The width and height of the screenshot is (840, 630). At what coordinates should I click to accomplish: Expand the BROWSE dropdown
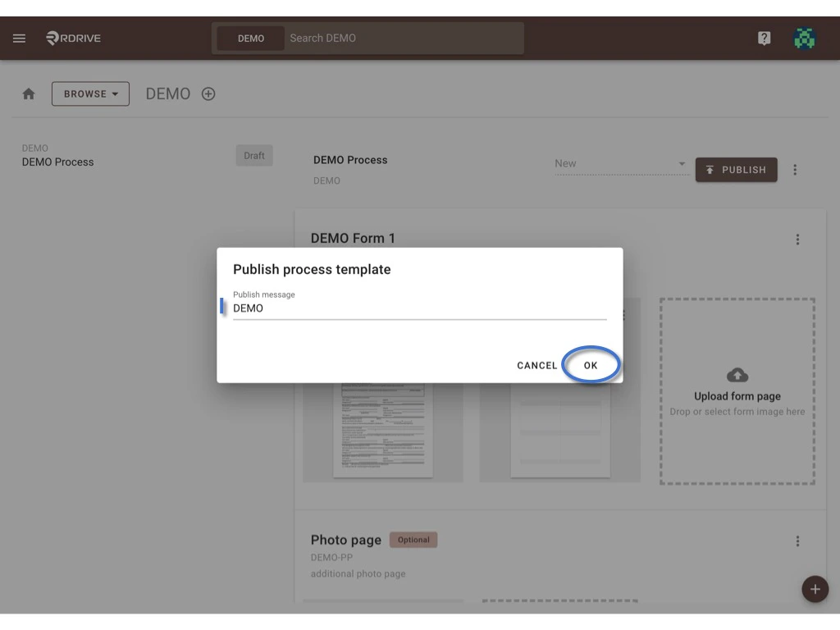[90, 94]
